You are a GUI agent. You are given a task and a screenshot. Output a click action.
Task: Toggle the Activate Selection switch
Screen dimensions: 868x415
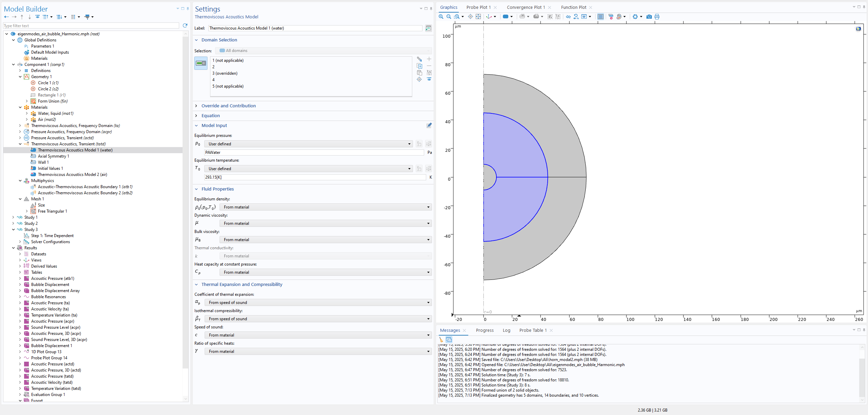coord(201,63)
